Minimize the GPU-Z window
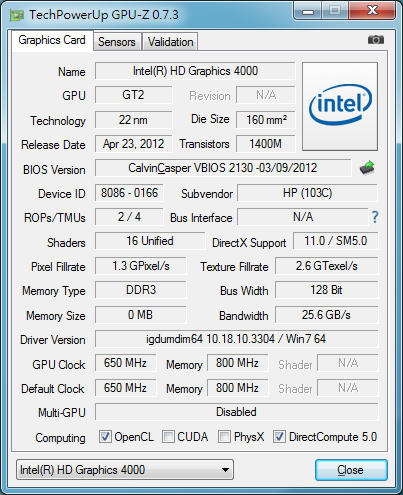The width and height of the screenshot is (403, 495). coord(308,11)
